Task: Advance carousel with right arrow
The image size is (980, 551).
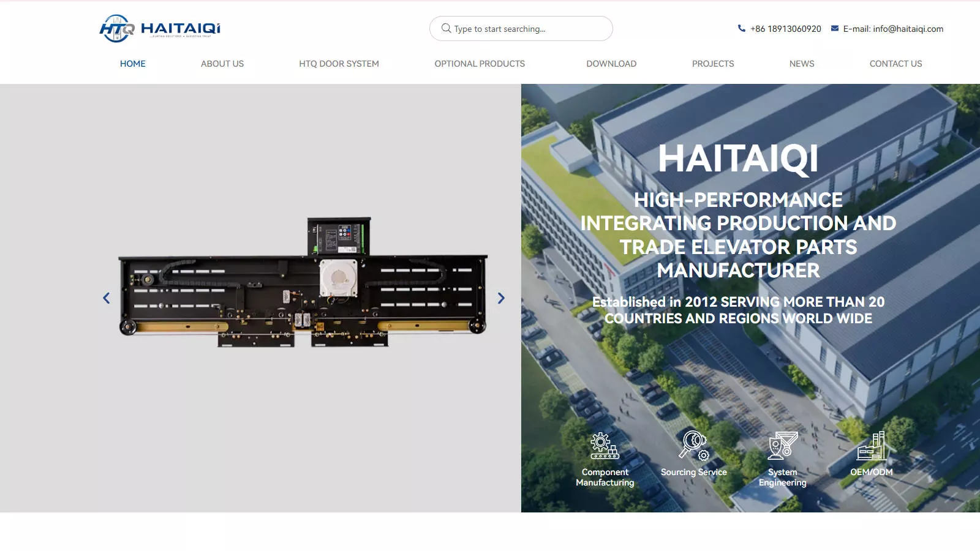Action: click(x=501, y=298)
